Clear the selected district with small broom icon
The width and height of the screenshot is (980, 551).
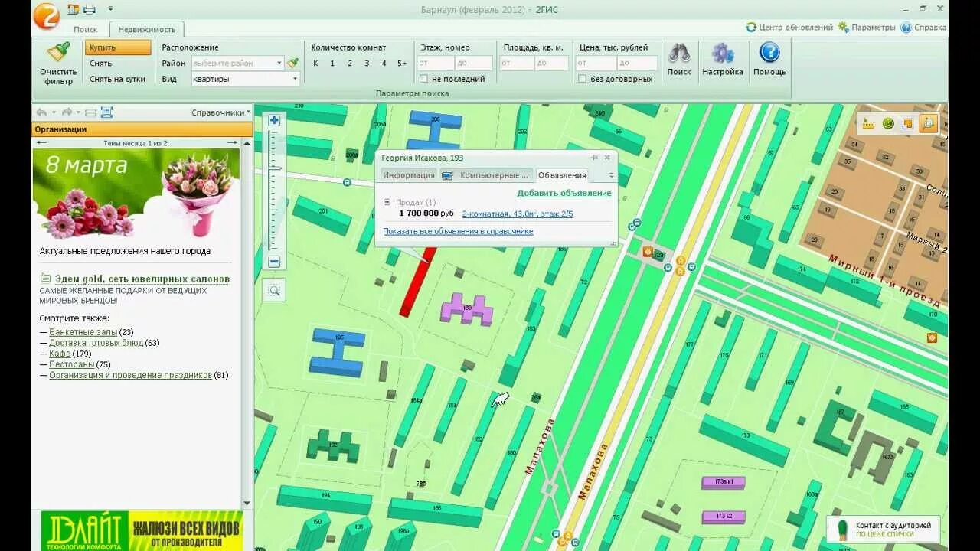click(x=292, y=63)
